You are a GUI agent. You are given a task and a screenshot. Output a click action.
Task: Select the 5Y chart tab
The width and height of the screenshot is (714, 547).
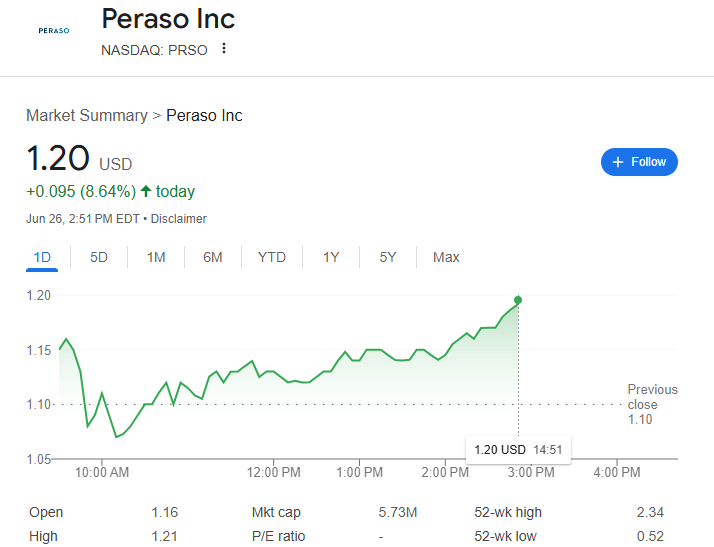(388, 257)
